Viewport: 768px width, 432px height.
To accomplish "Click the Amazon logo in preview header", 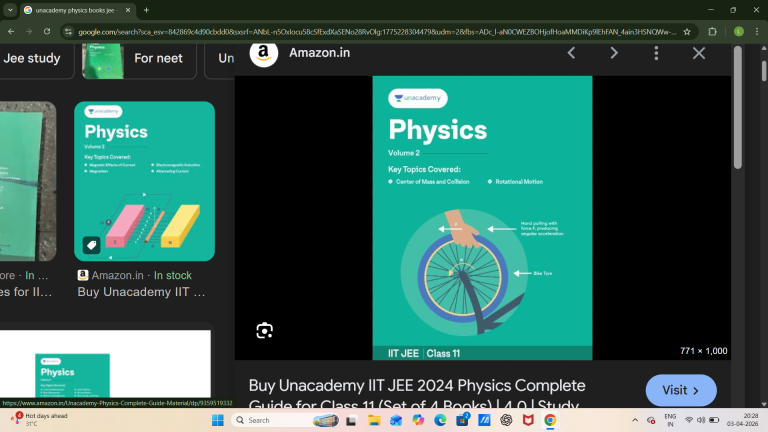I will coord(264,53).
